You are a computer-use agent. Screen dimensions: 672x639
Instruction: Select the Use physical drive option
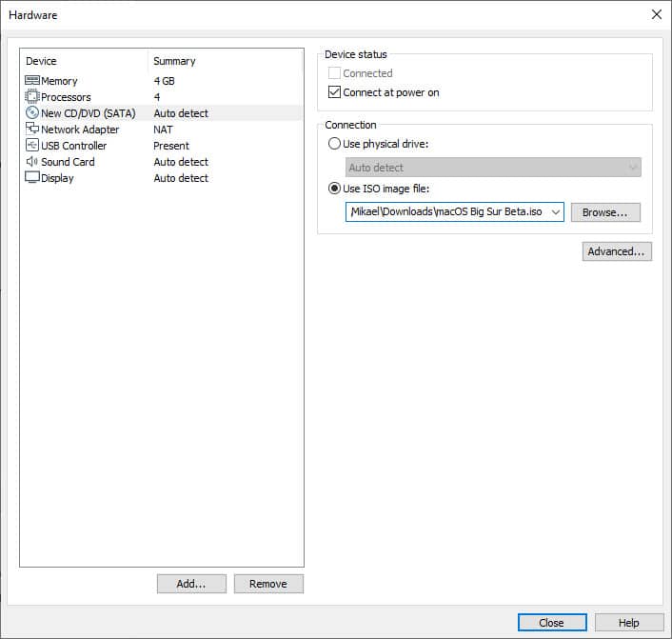coord(334,143)
